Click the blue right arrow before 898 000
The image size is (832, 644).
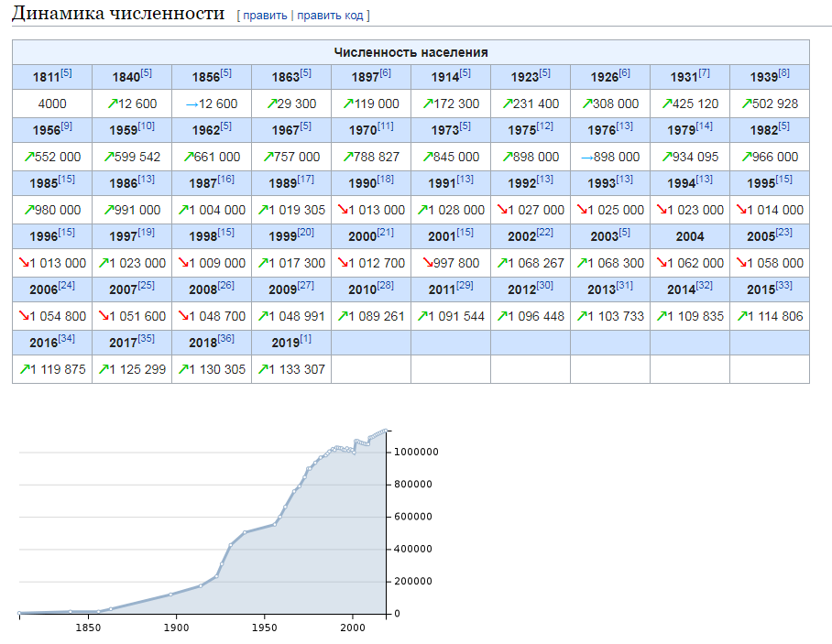[586, 157]
